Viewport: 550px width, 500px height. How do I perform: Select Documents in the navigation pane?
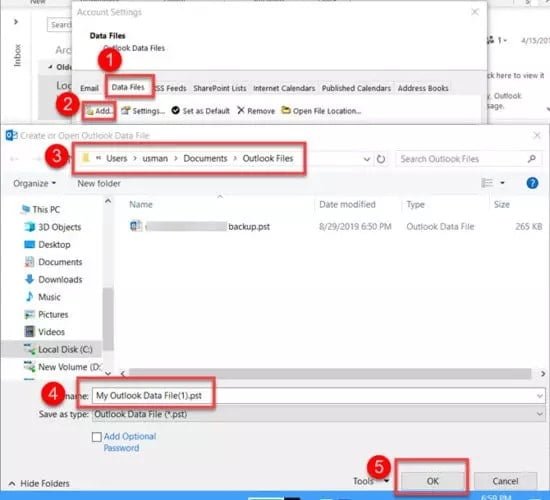tap(53, 262)
